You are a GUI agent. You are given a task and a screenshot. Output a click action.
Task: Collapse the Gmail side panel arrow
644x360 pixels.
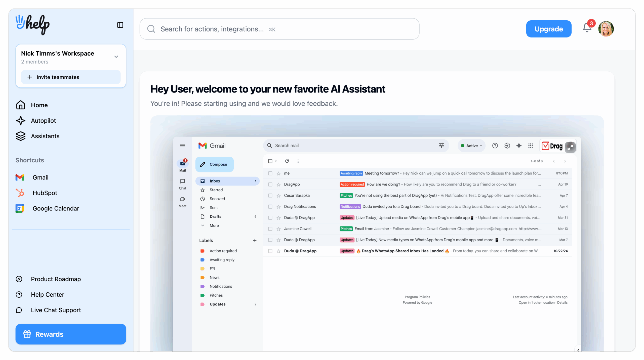click(578, 350)
